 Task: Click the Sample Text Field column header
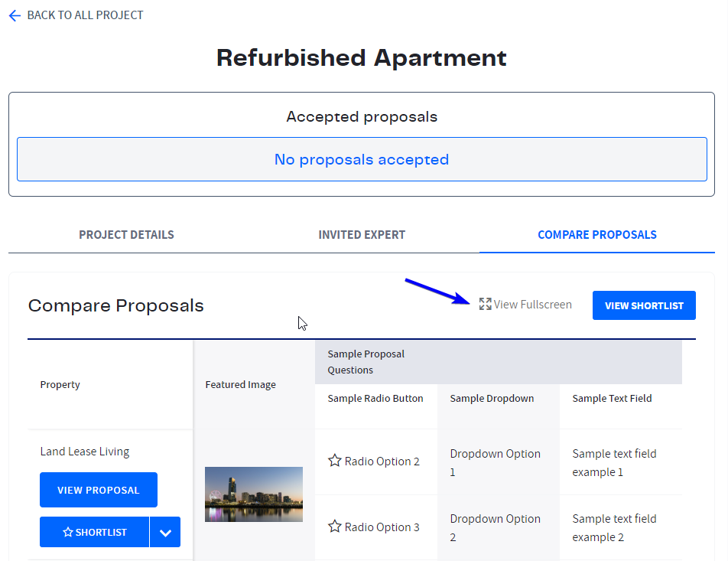coord(612,398)
